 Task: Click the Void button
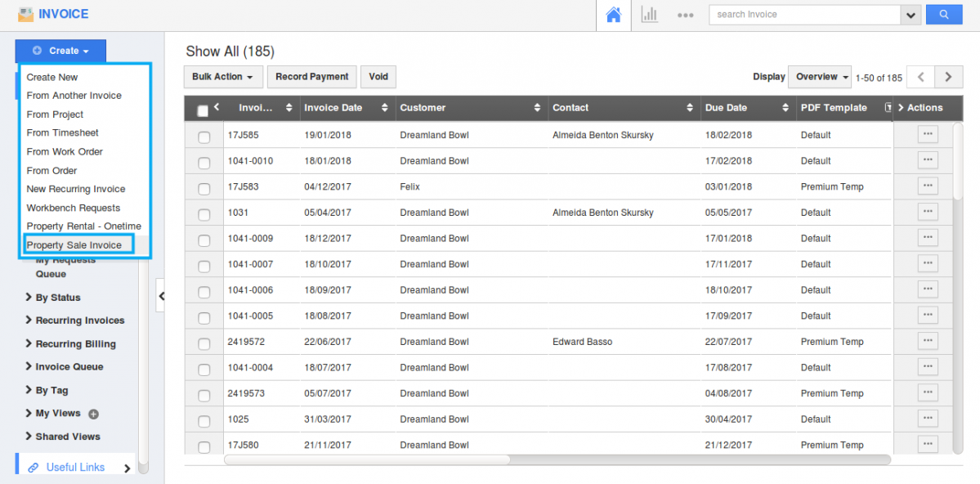click(x=378, y=76)
